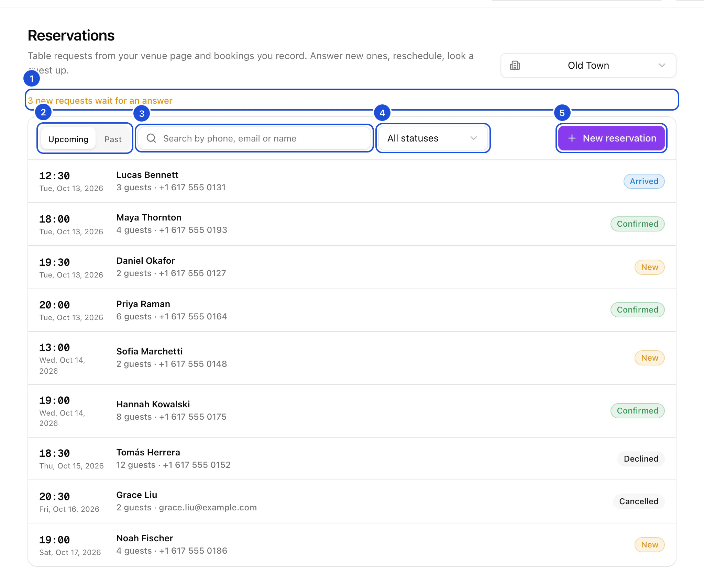Click New badge on Daniel Okafor row
This screenshot has width=704, height=588.
point(649,267)
